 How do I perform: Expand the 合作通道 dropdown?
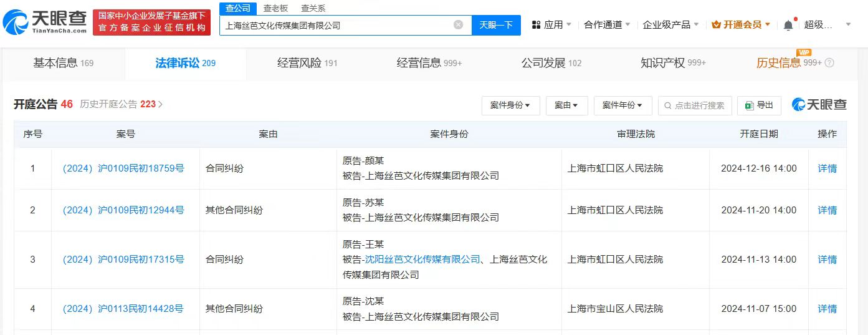coord(607,25)
